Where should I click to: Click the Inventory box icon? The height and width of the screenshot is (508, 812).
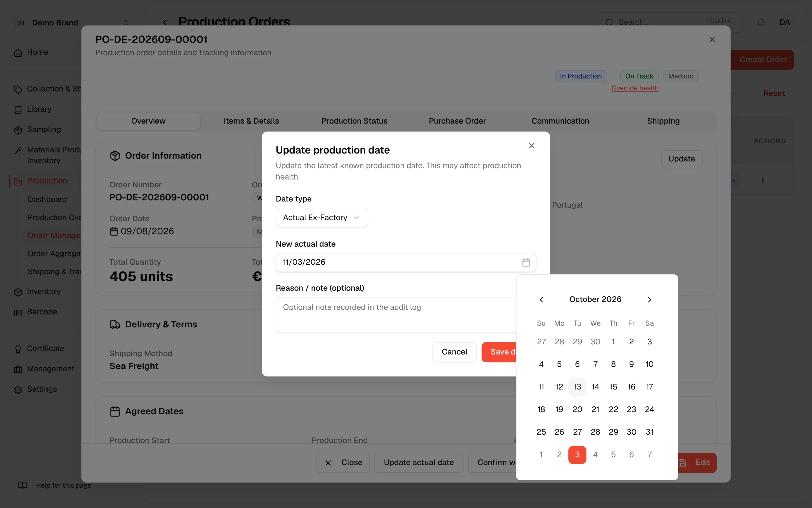pyautogui.click(x=18, y=292)
